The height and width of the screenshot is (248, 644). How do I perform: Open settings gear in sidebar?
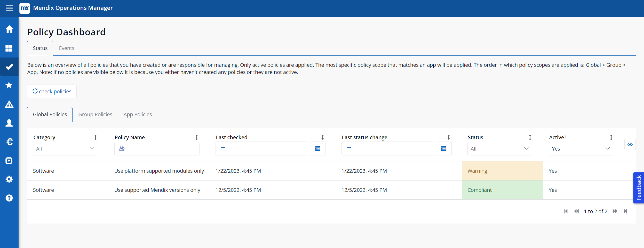pyautogui.click(x=9, y=179)
